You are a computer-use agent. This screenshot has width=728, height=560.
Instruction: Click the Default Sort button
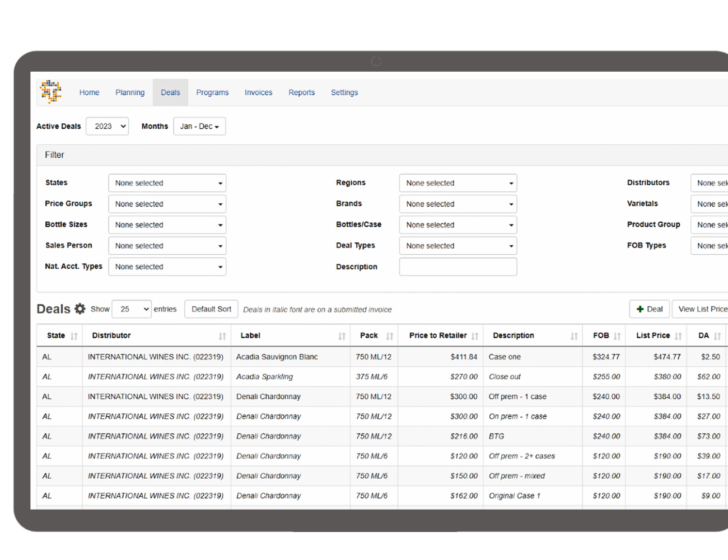point(211,309)
